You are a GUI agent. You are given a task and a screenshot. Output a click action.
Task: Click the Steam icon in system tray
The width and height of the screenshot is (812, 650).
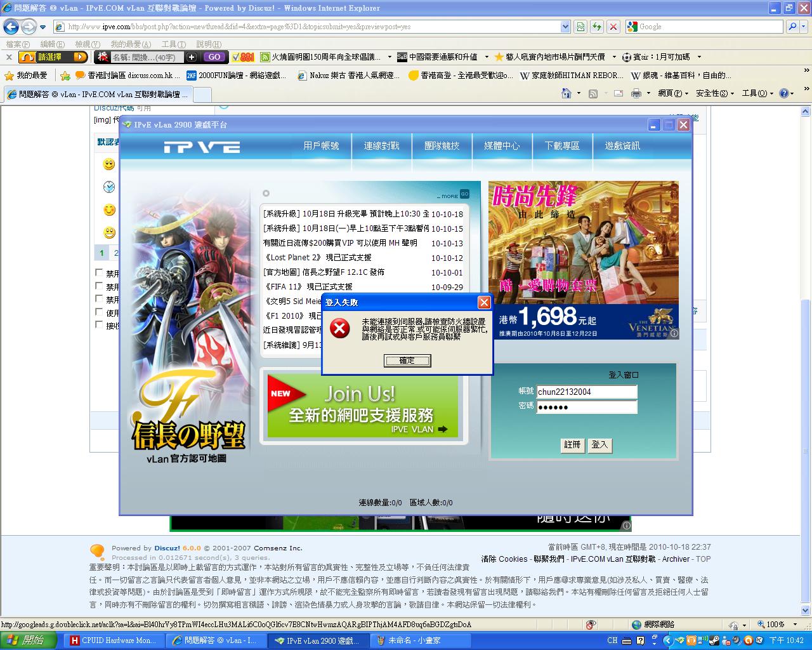point(714,640)
